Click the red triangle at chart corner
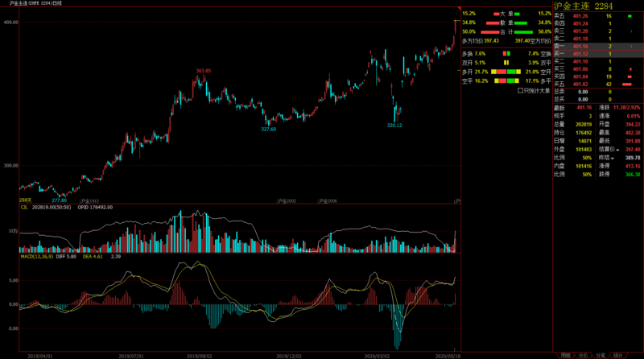Image resolution: width=644 pixels, height=359 pixels. (x=459, y=9)
